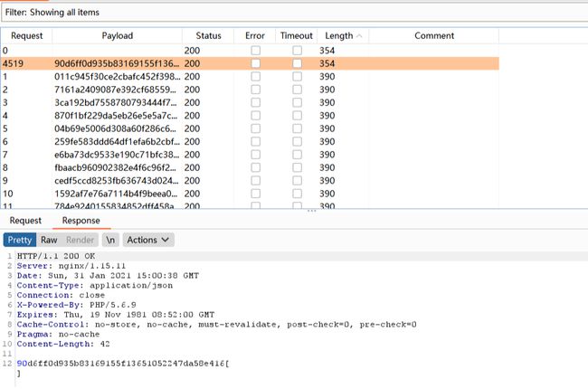Viewport: 588px width, 389px height.
Task: Select the Raw view button
Action: coord(49,240)
